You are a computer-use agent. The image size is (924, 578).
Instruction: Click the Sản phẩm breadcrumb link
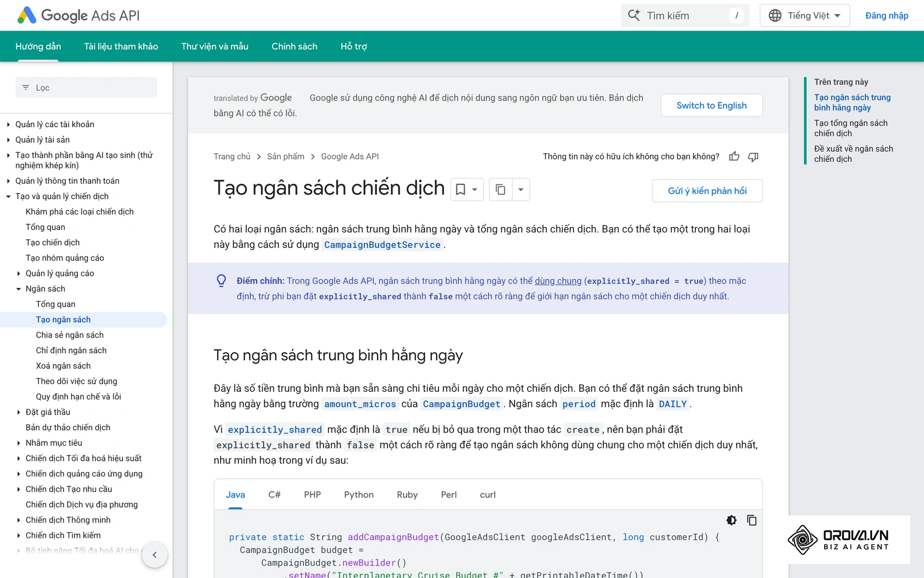coord(285,157)
